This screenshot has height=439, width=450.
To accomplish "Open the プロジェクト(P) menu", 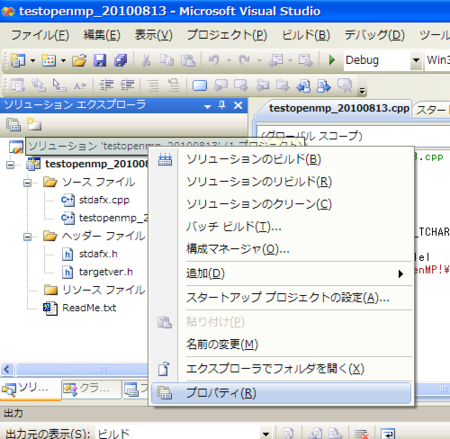I will pos(227,35).
